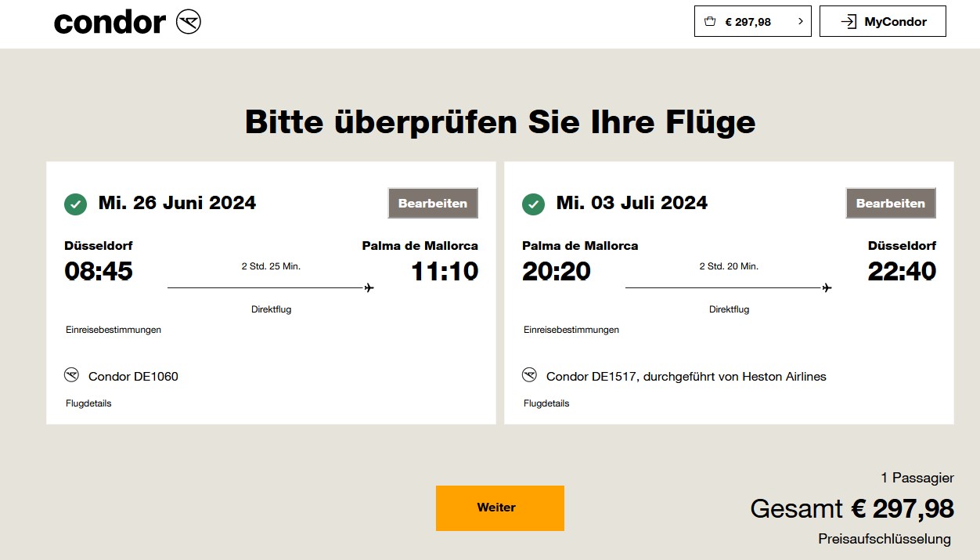Select the outbound flight card for 26 Juni
Viewport: 980px width, 560px height.
coord(271,294)
